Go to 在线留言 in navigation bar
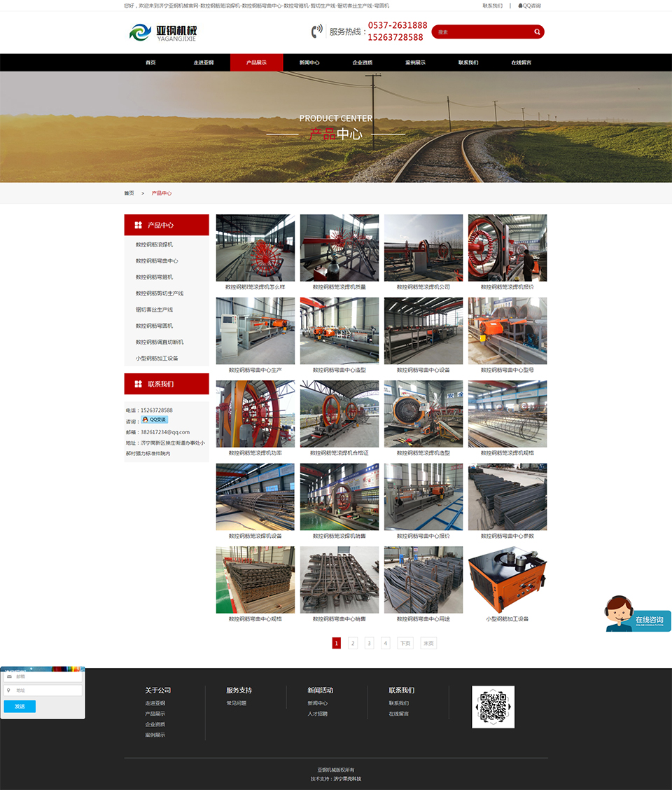The height and width of the screenshot is (790, 672). 521,63
